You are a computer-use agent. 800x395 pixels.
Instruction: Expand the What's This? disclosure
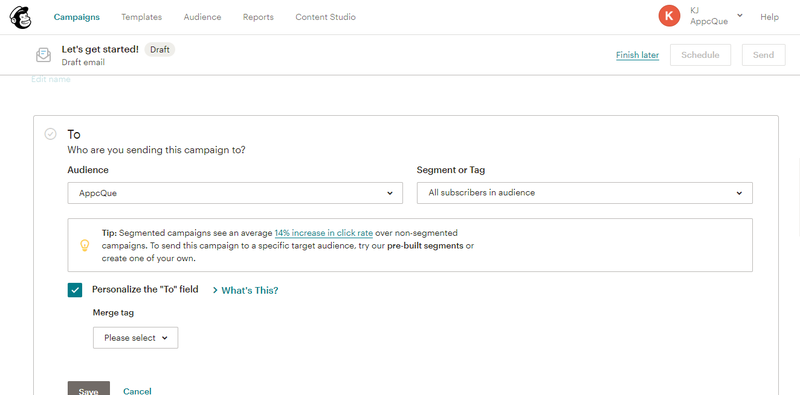coord(245,290)
